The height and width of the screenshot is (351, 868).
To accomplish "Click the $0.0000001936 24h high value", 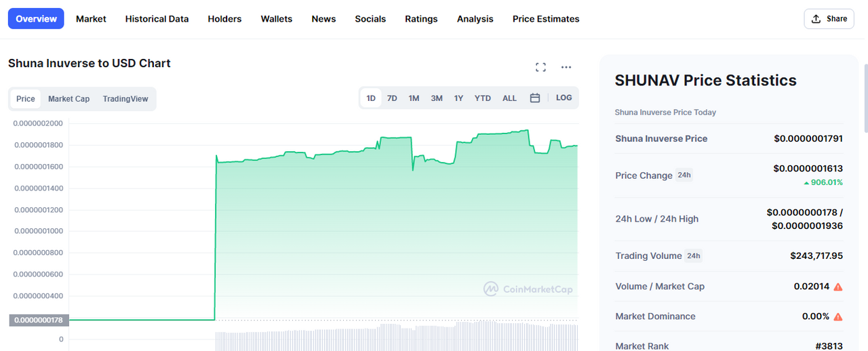I will click(x=807, y=226).
